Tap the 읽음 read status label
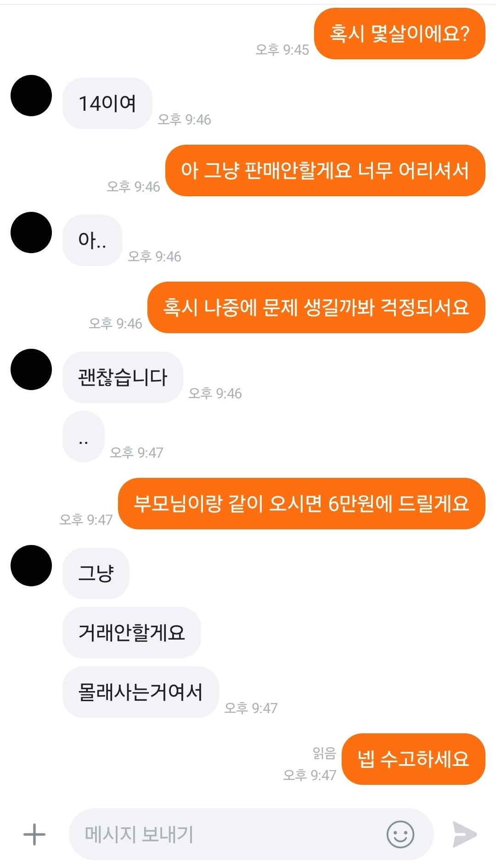This screenshot has width=496, height=868. tap(324, 753)
